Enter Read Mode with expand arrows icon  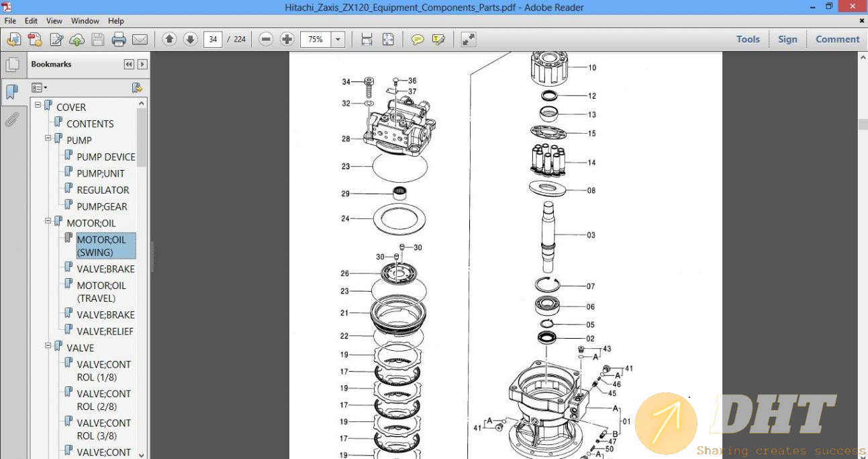pyautogui.click(x=469, y=40)
